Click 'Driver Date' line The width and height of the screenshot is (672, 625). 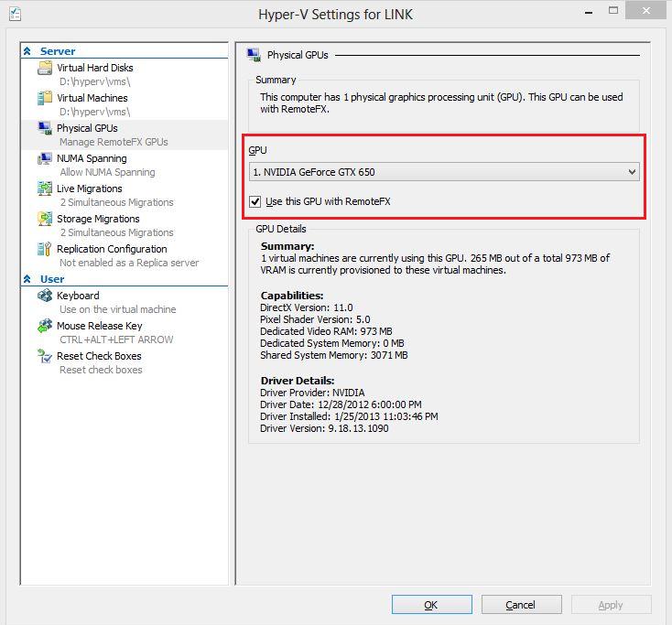pos(341,404)
